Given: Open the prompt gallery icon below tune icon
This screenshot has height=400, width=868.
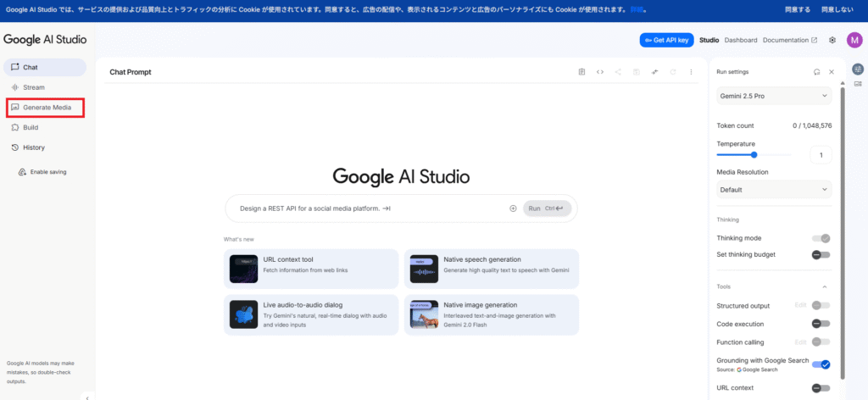Looking at the screenshot, I should [x=858, y=84].
